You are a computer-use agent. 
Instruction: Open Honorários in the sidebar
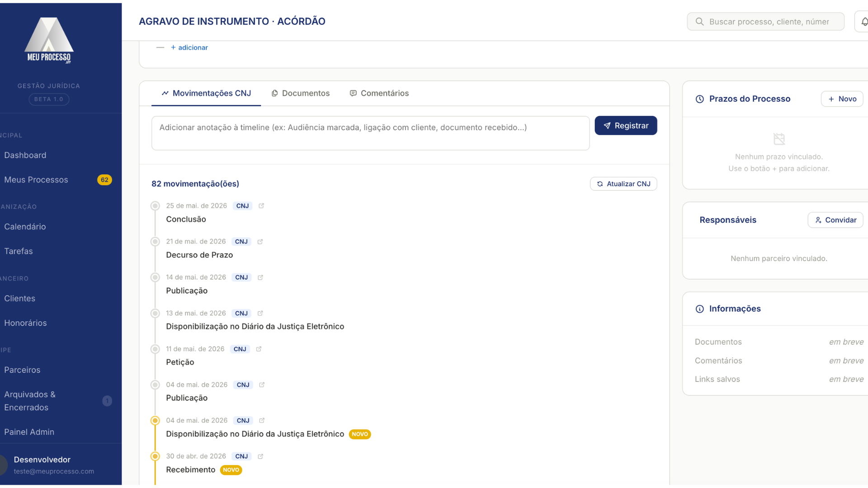(x=25, y=323)
